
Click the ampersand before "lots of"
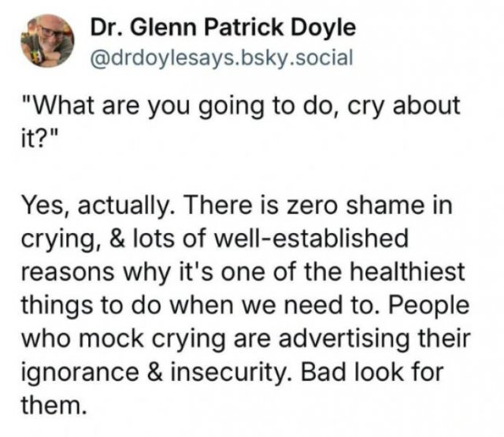(x=117, y=239)
